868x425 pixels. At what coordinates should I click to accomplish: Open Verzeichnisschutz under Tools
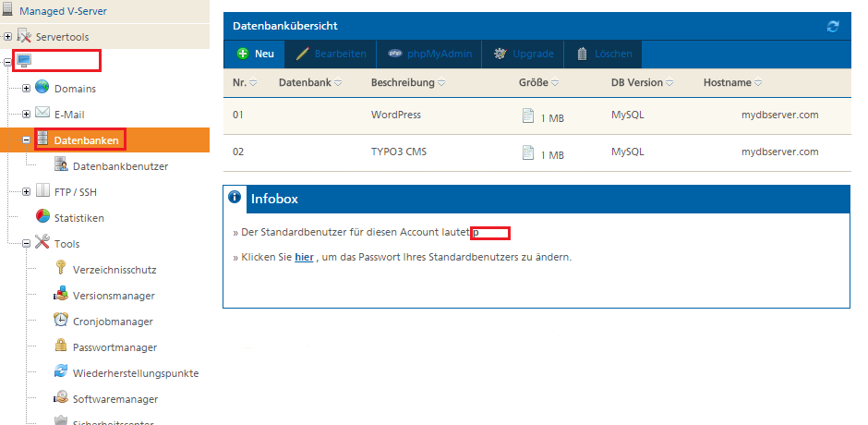(115, 270)
